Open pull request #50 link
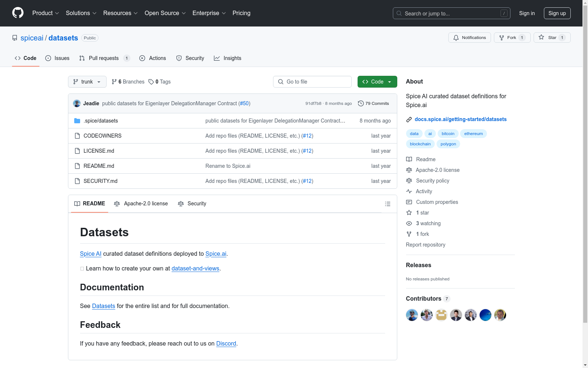 click(x=244, y=103)
